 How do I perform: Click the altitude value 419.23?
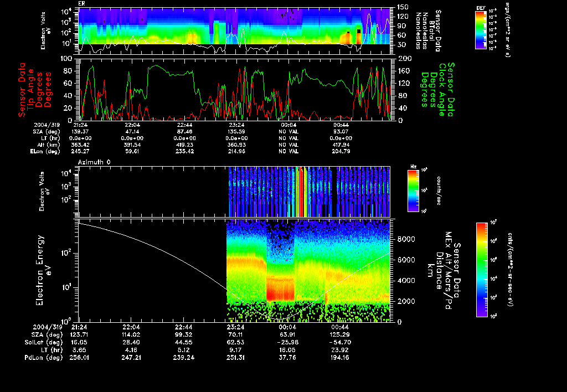pos(185,145)
